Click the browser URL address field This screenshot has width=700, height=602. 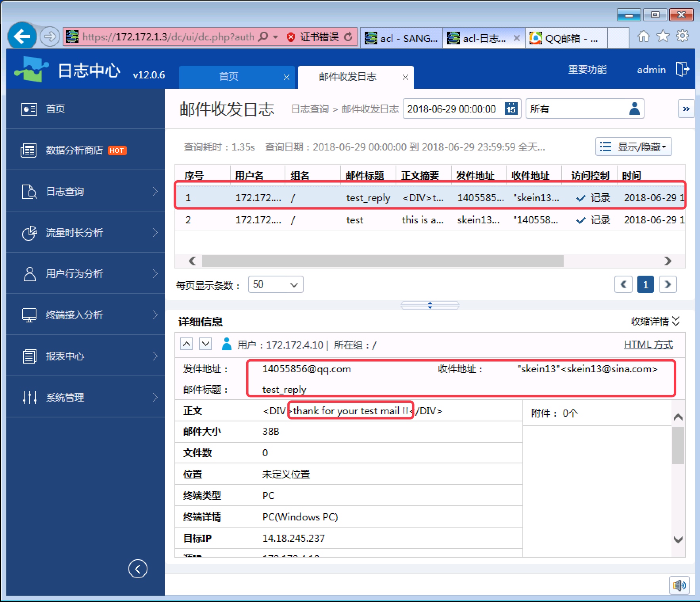point(168,37)
